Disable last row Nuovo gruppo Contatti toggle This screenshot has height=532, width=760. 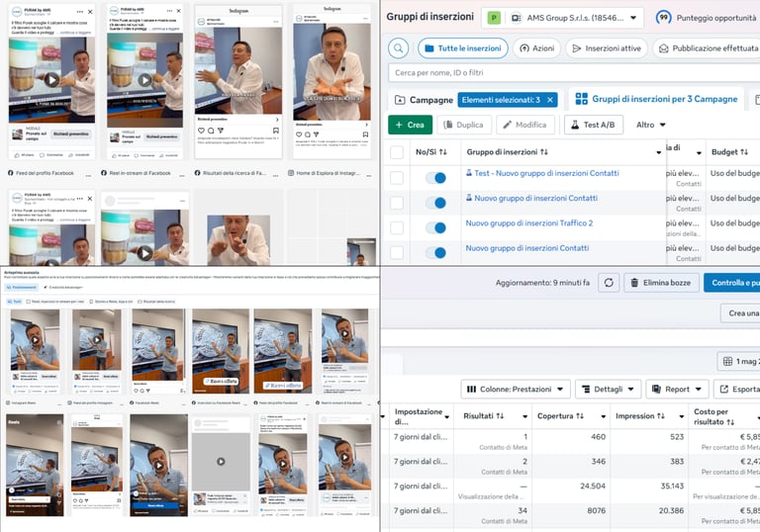[435, 252]
